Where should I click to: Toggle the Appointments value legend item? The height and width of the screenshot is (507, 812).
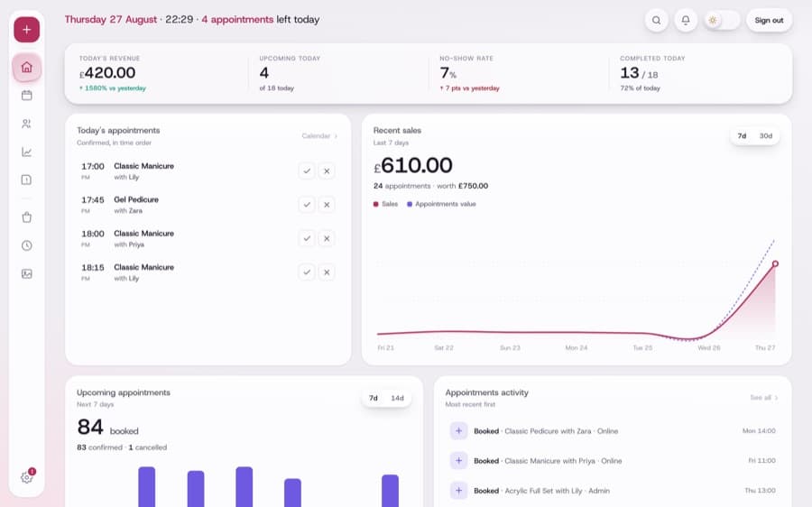tap(441, 204)
